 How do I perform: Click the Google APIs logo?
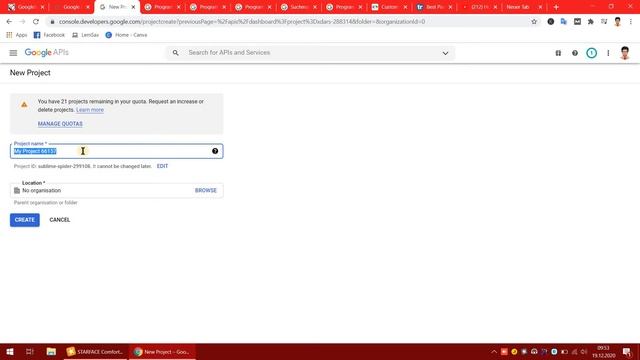coord(47,53)
